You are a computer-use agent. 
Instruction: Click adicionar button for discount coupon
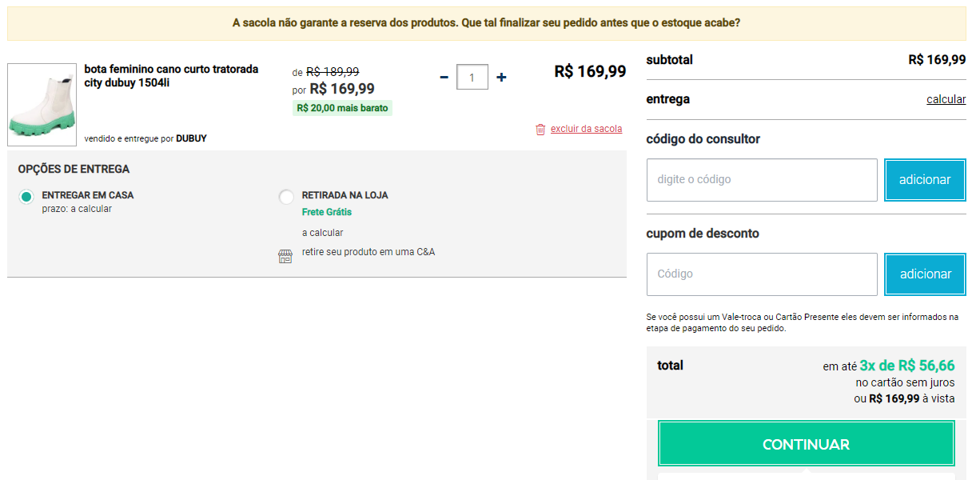pyautogui.click(x=925, y=274)
